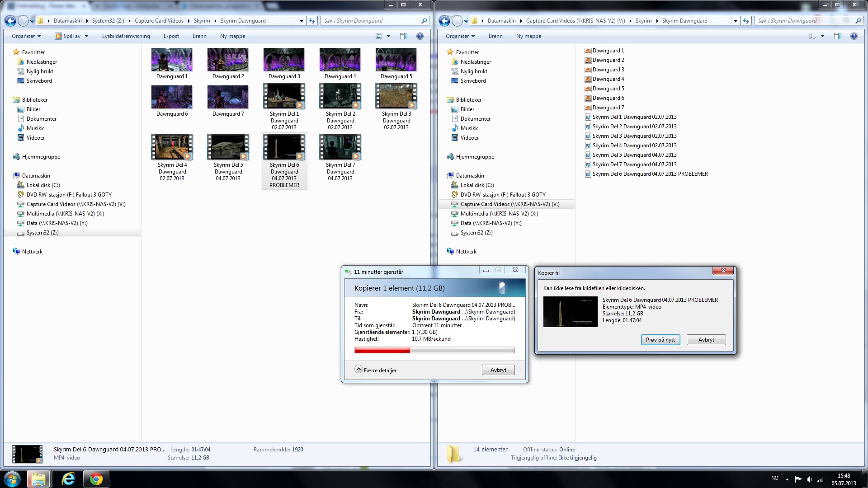Click volume icon in system tray
The image size is (868, 488).
(809, 479)
